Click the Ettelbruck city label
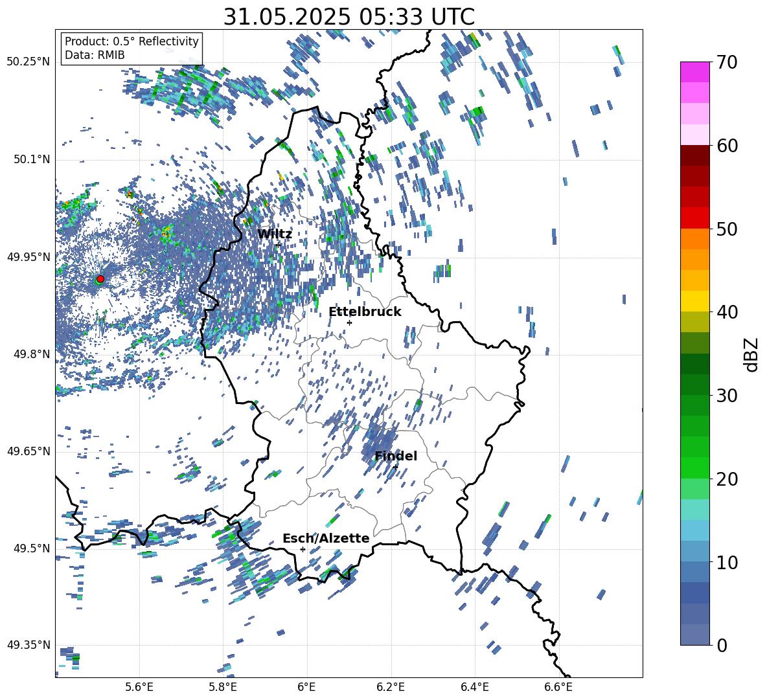767x700 pixels. (x=365, y=312)
